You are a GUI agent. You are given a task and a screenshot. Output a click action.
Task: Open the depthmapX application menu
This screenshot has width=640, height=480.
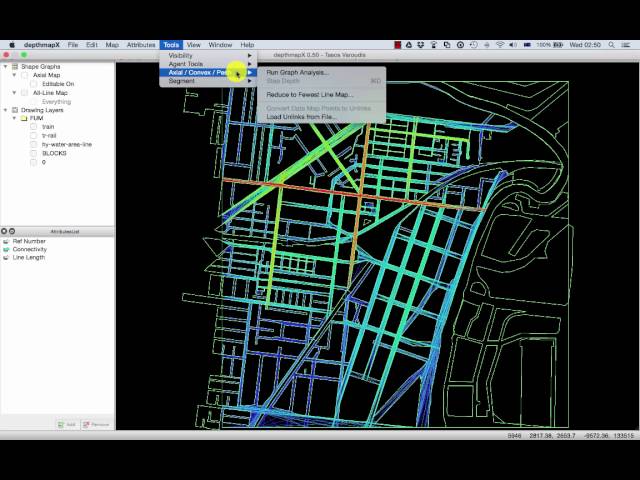tap(42, 45)
